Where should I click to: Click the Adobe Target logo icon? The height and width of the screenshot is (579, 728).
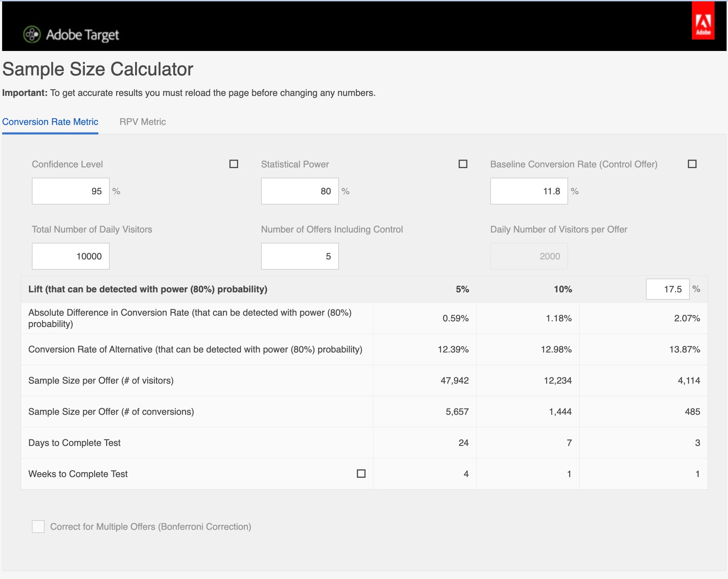click(x=32, y=34)
